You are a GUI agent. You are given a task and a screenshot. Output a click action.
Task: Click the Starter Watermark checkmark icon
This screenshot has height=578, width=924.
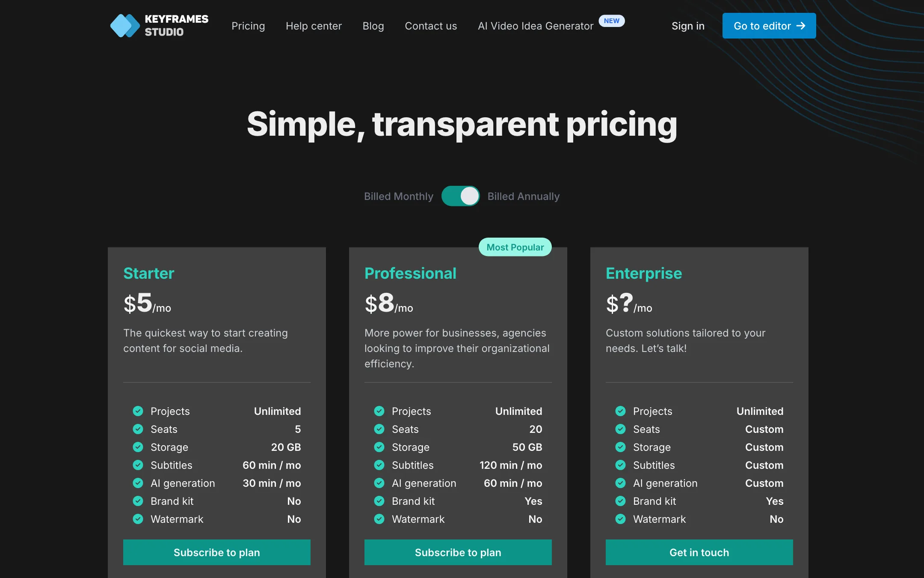coord(138,519)
